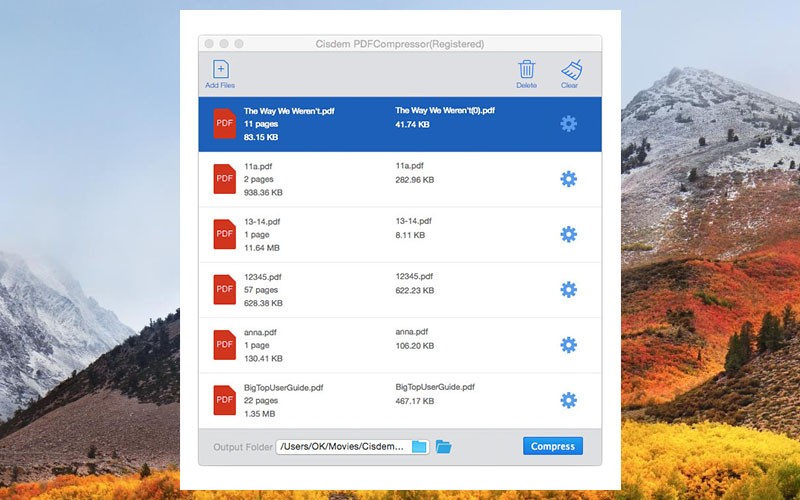The height and width of the screenshot is (500, 800).
Task: Open settings gear for The Way We Weren't.pdf
Action: pos(568,124)
